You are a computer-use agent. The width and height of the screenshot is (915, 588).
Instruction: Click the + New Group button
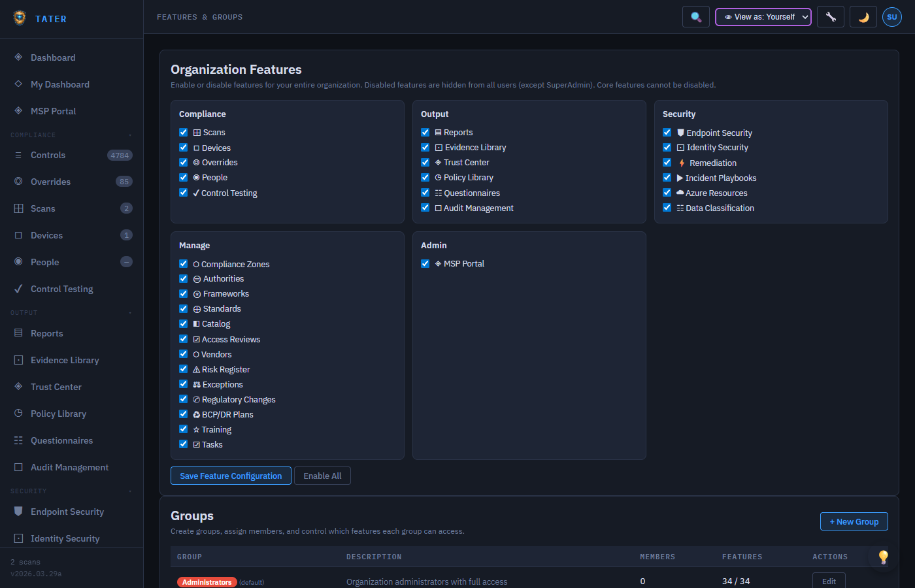(854, 521)
